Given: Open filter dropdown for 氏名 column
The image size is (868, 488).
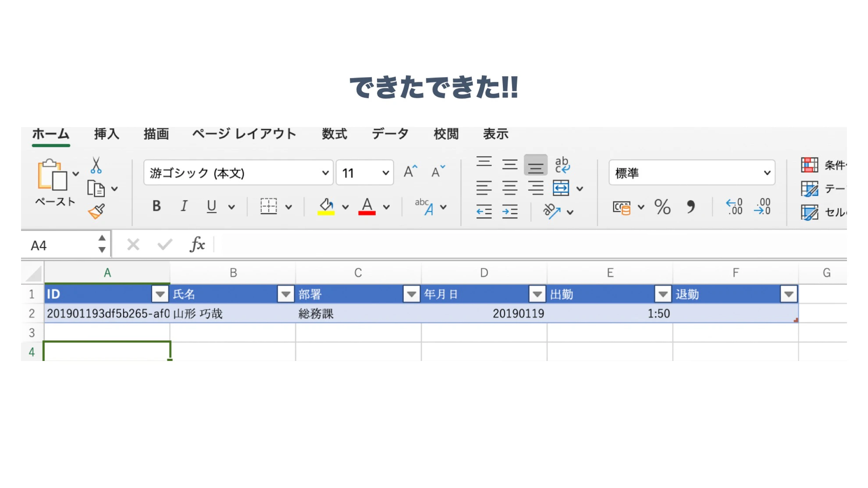Looking at the screenshot, I should click(x=286, y=294).
